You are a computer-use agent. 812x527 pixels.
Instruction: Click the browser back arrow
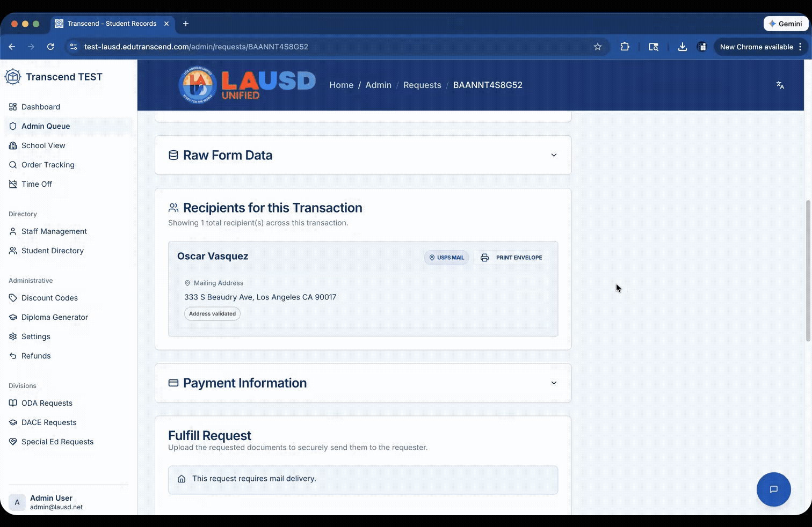coord(12,47)
